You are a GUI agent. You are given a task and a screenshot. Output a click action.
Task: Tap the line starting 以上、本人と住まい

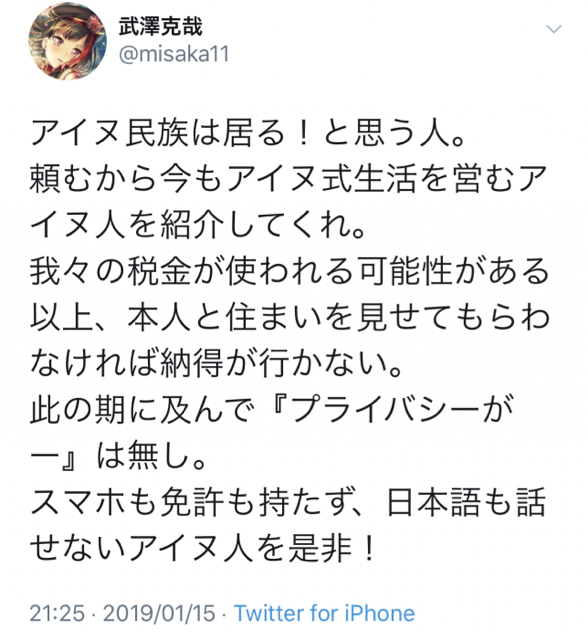click(289, 317)
